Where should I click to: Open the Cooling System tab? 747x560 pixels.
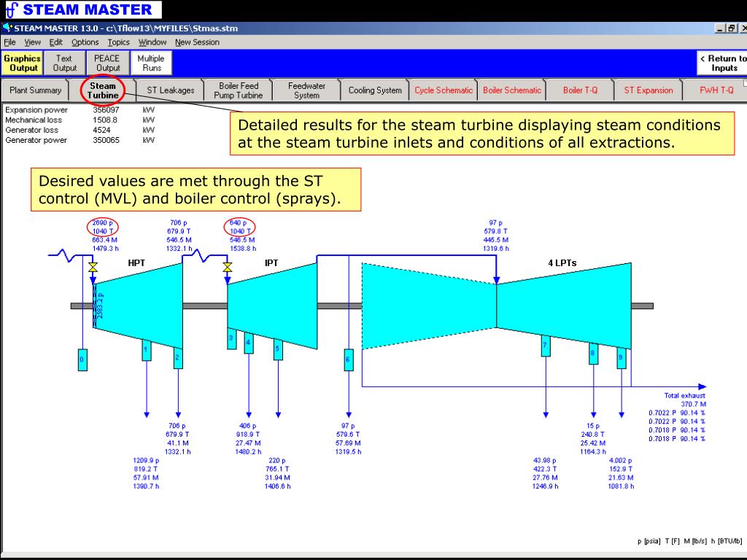click(375, 90)
